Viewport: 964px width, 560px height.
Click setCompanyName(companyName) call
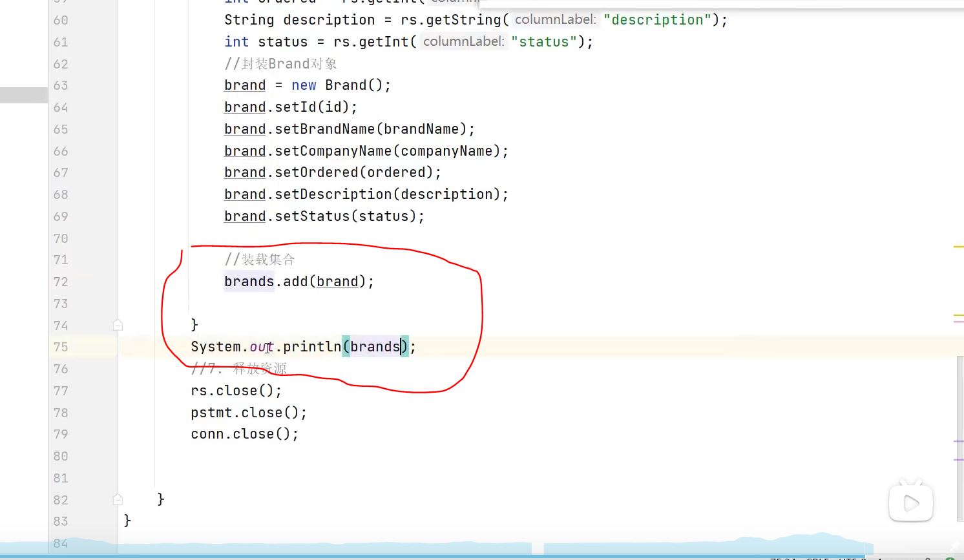(x=388, y=151)
